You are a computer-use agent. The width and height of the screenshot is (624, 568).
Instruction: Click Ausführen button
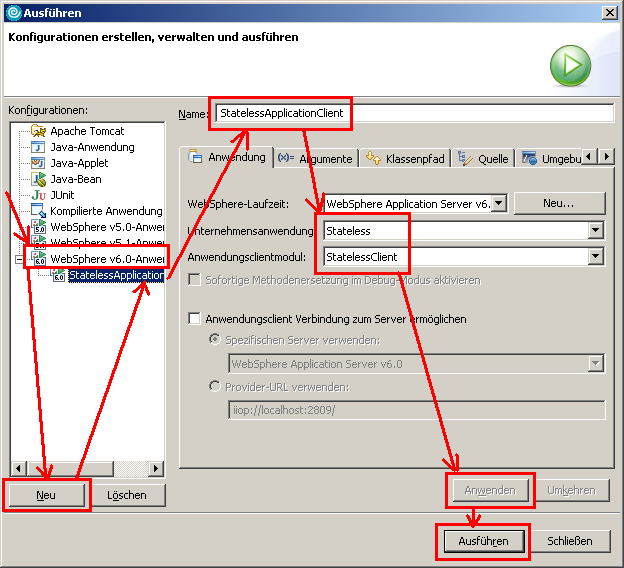[x=483, y=541]
